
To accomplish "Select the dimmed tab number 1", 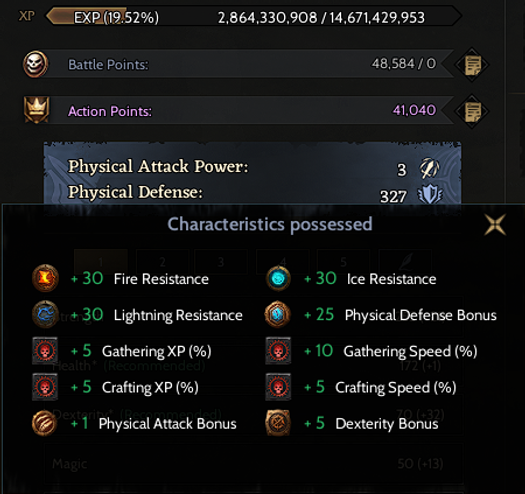I will tap(101, 261).
